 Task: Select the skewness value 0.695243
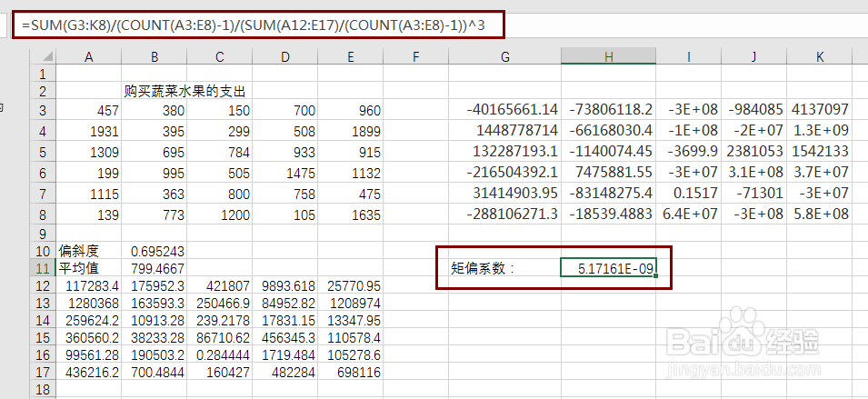pyautogui.click(x=155, y=251)
